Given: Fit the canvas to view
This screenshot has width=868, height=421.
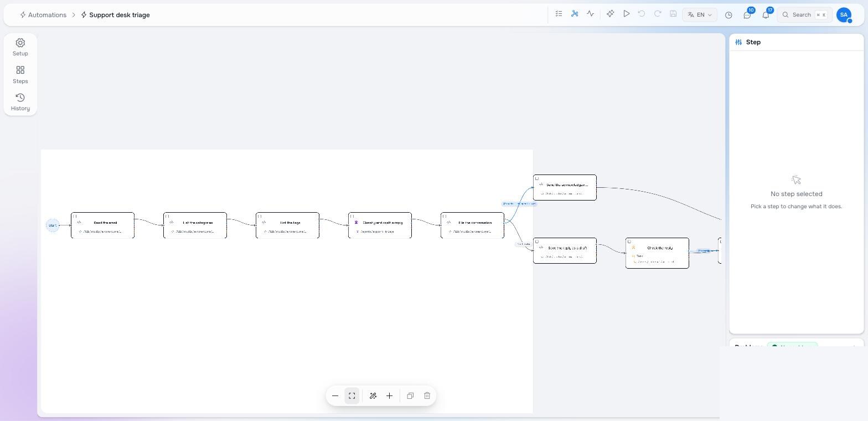Looking at the screenshot, I should click(352, 396).
